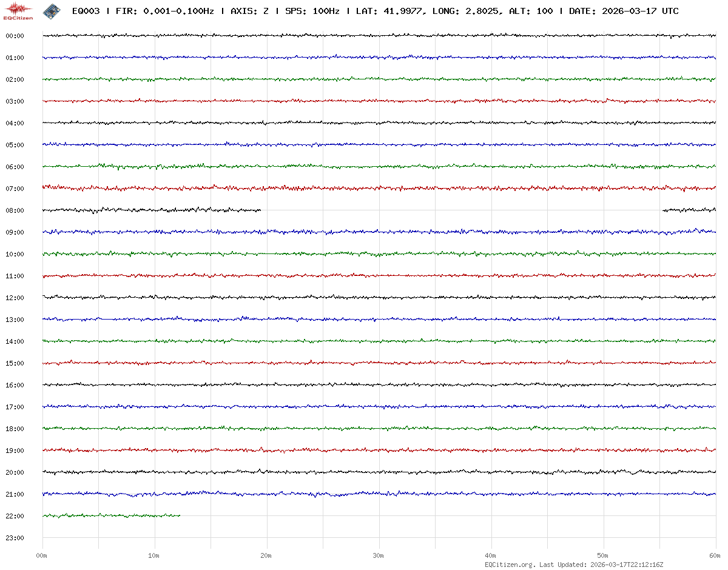
Task: Click the 08:00 hour row label
Action: (x=15, y=210)
